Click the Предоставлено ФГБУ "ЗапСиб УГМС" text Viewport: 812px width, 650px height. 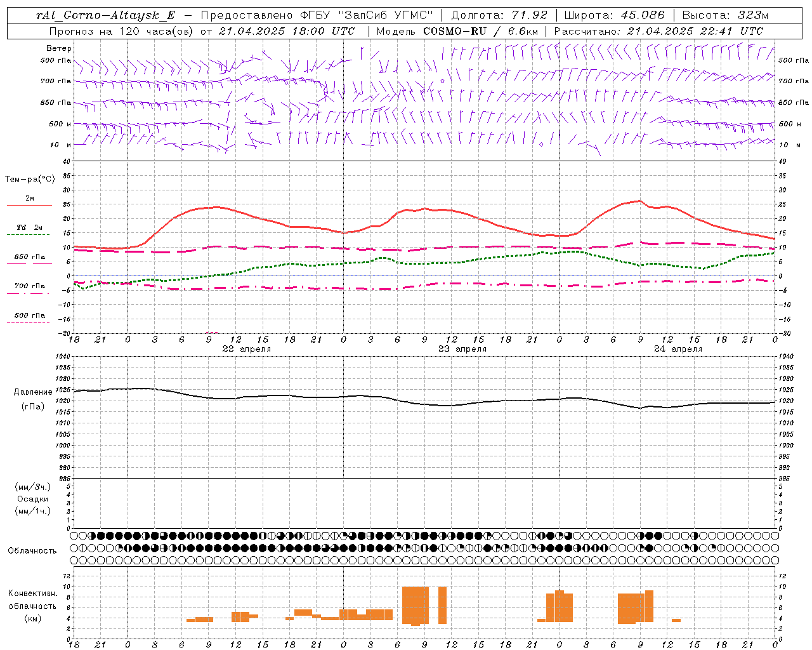(317, 15)
